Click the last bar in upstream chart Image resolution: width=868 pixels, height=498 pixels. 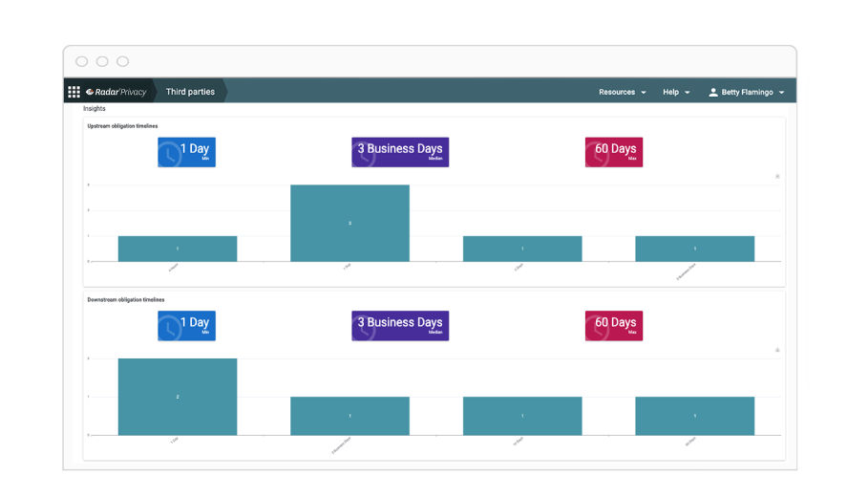point(694,249)
